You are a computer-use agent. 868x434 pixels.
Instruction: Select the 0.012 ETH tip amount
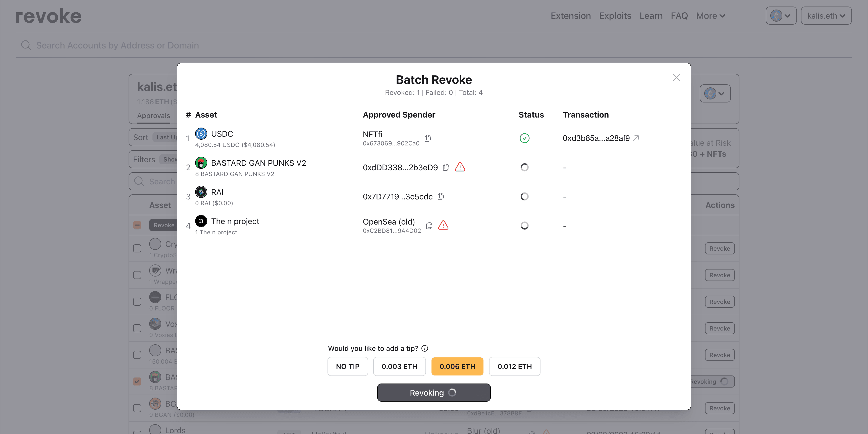[515, 366]
